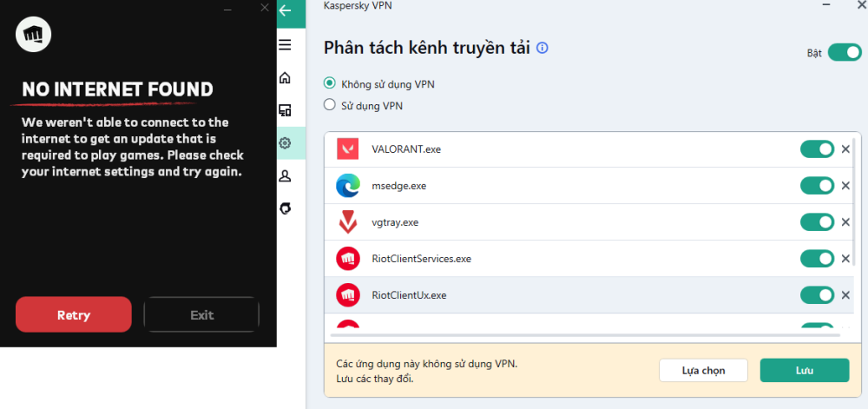Click the vgtray.exe Vanguard icon
Screen dimensions: 868x409
tap(348, 222)
